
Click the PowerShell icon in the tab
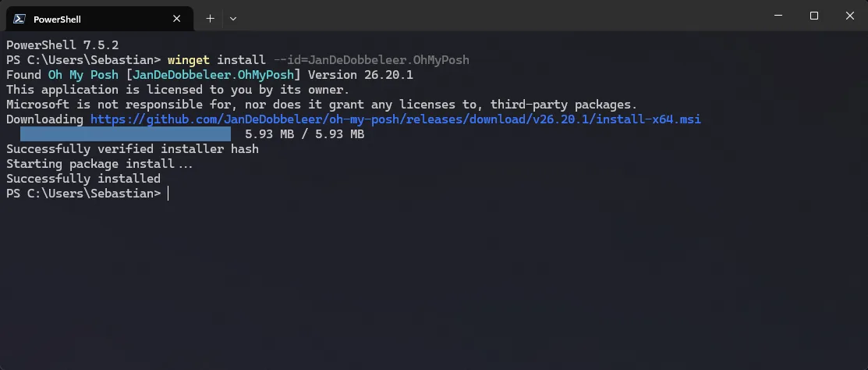pos(18,19)
